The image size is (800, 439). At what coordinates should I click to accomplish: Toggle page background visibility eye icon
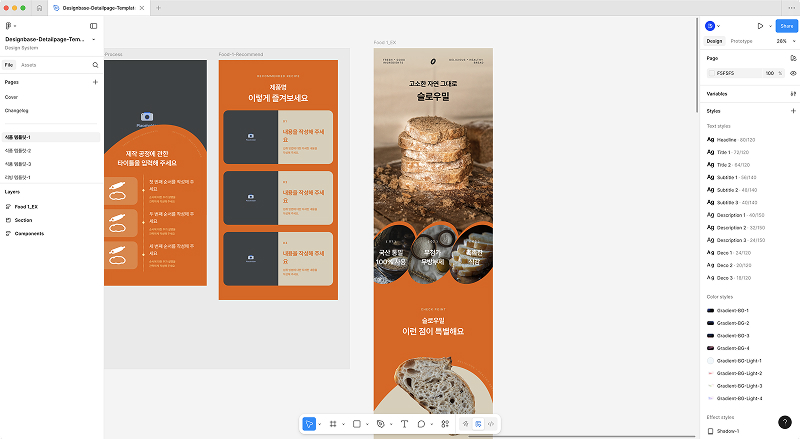(x=793, y=73)
